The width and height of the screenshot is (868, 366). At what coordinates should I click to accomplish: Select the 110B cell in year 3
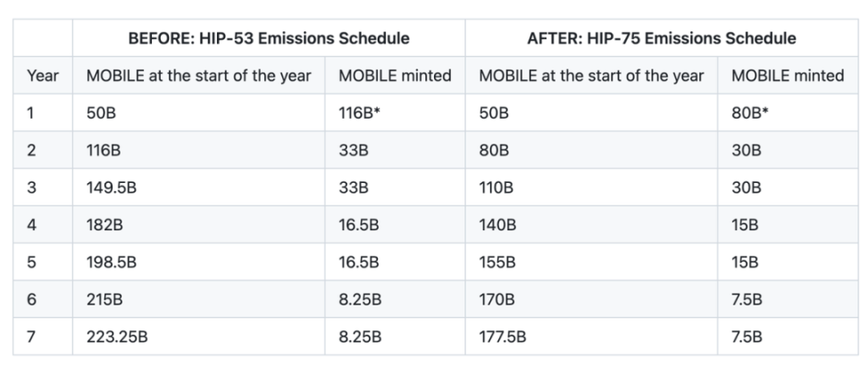[x=591, y=187]
